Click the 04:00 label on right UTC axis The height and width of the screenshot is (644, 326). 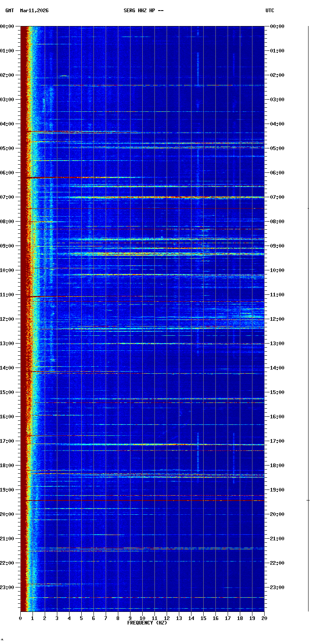(x=277, y=124)
